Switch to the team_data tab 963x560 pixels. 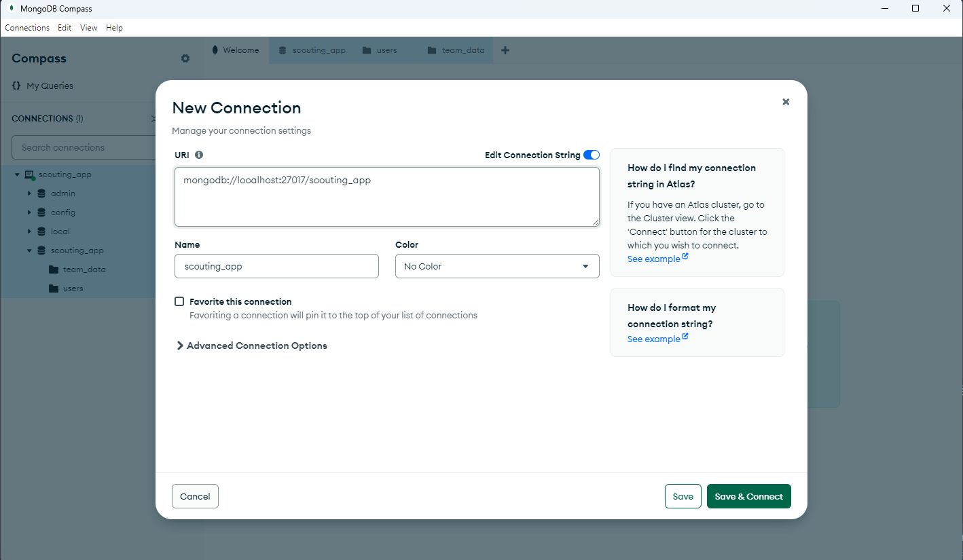click(457, 50)
